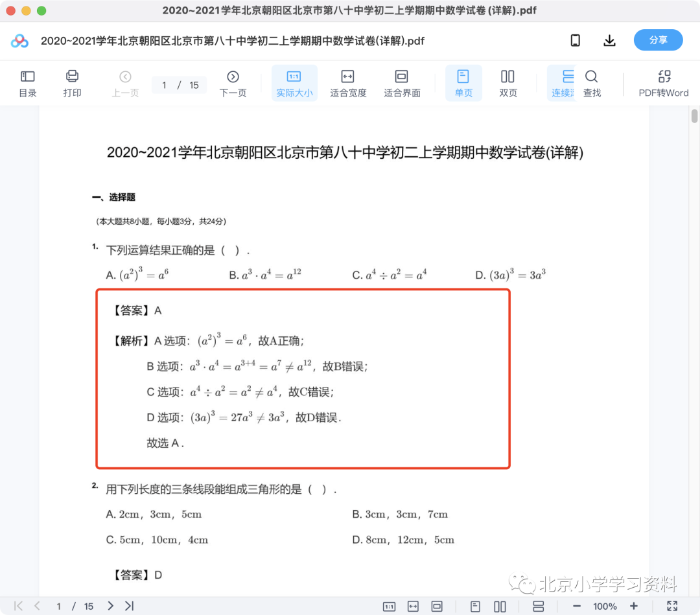Image resolution: width=700 pixels, height=615 pixels.
Task: Select 适合宽度 fit width view
Action: point(348,84)
